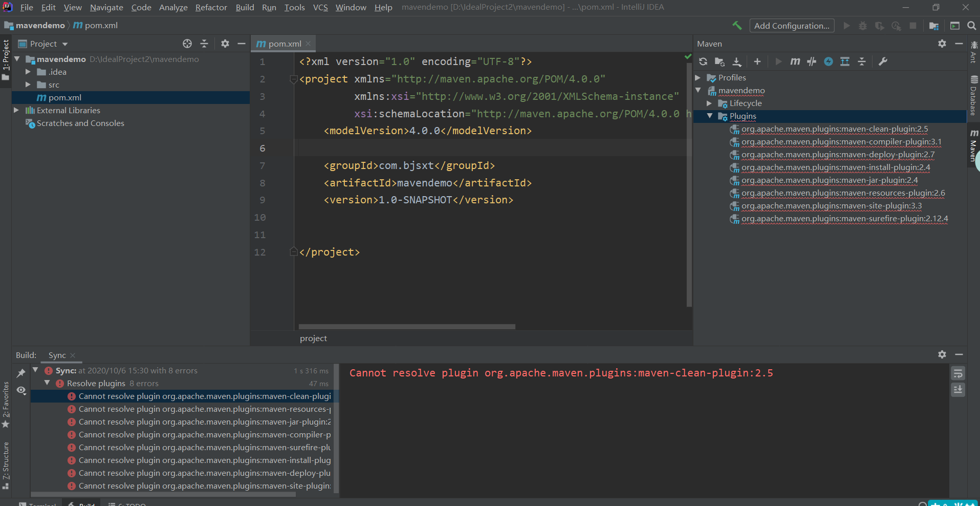This screenshot has height=506, width=980.
Task: Collapse all in Project panel
Action: [x=204, y=44]
